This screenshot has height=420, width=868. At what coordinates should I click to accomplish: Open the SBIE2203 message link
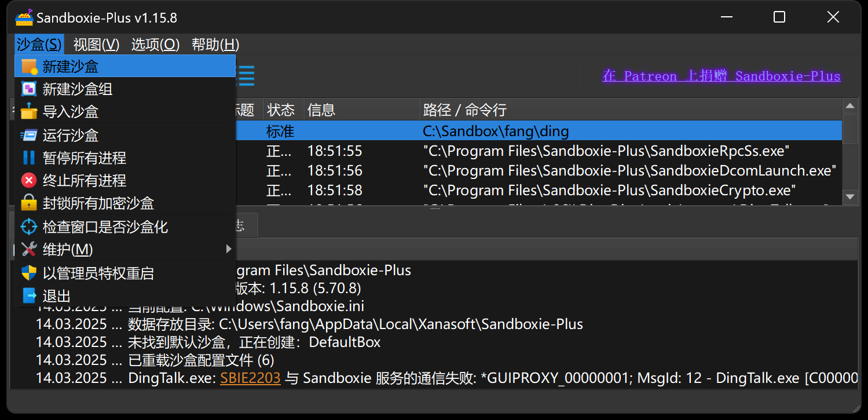[250, 378]
